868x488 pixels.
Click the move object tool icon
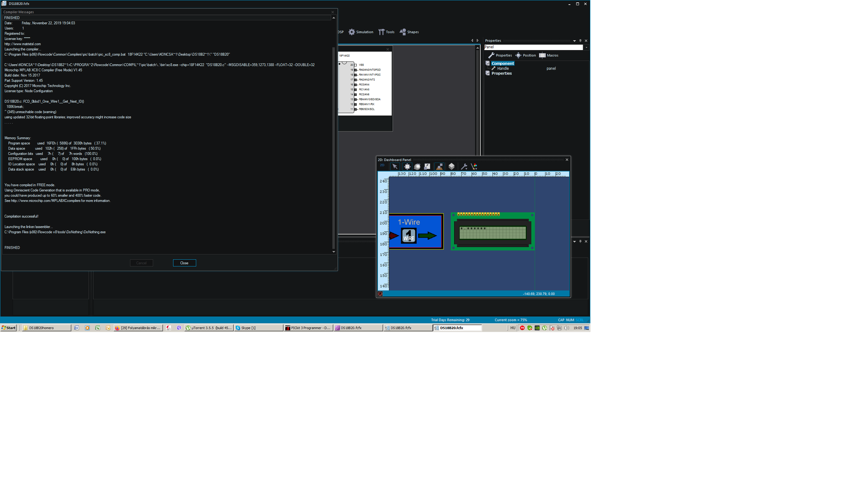[407, 167]
